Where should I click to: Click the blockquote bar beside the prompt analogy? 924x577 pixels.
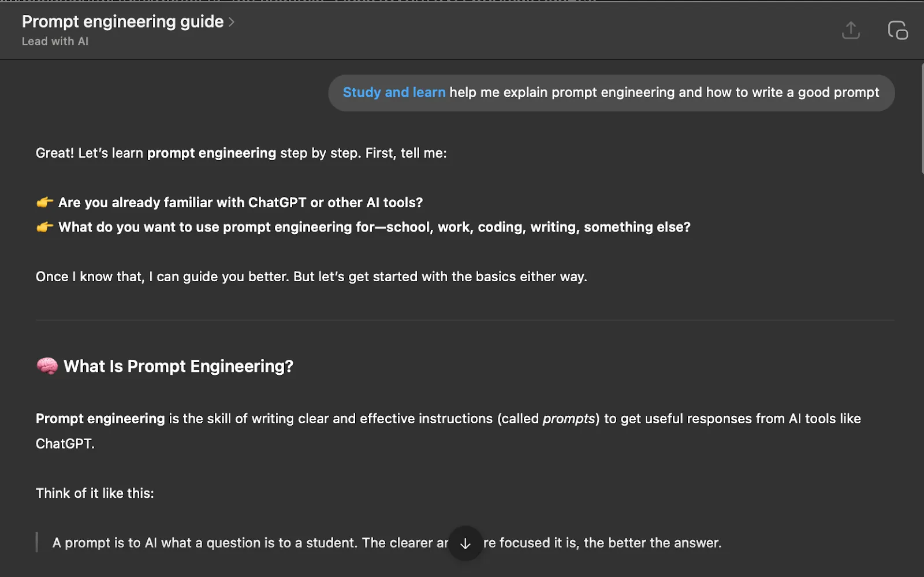pos(37,542)
